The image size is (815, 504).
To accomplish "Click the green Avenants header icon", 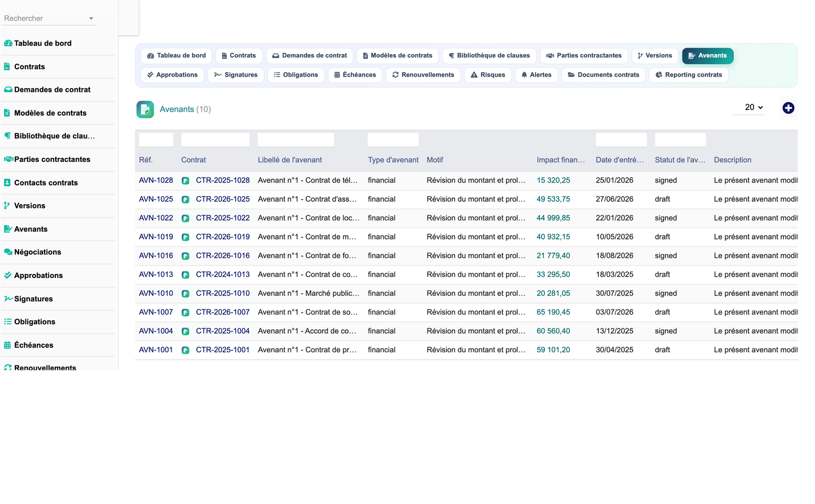I will 145,109.
